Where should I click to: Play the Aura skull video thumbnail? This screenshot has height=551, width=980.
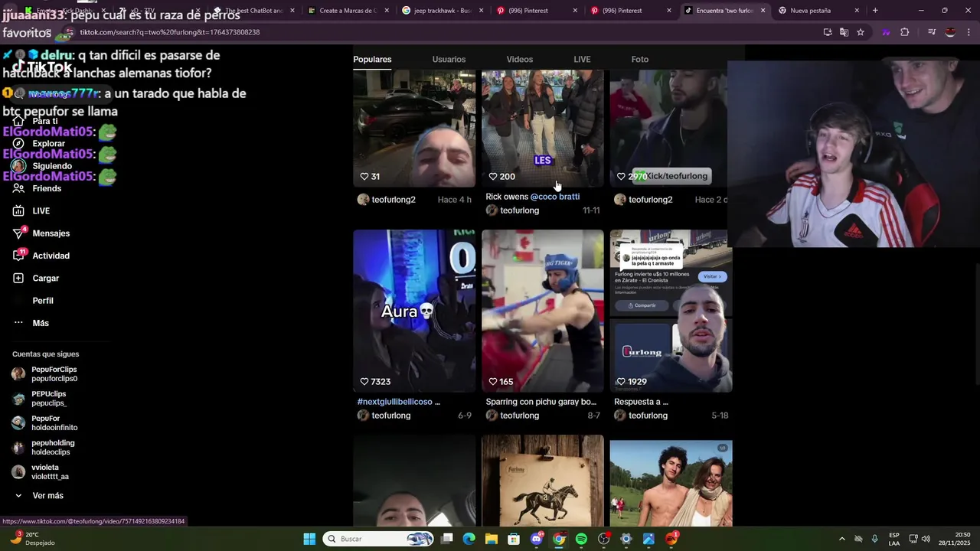click(x=414, y=311)
